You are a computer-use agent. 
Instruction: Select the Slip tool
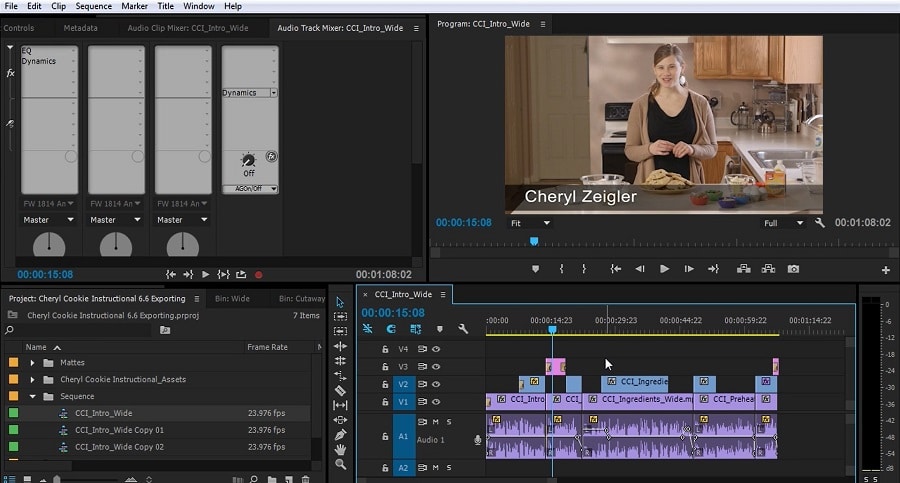[x=340, y=405]
